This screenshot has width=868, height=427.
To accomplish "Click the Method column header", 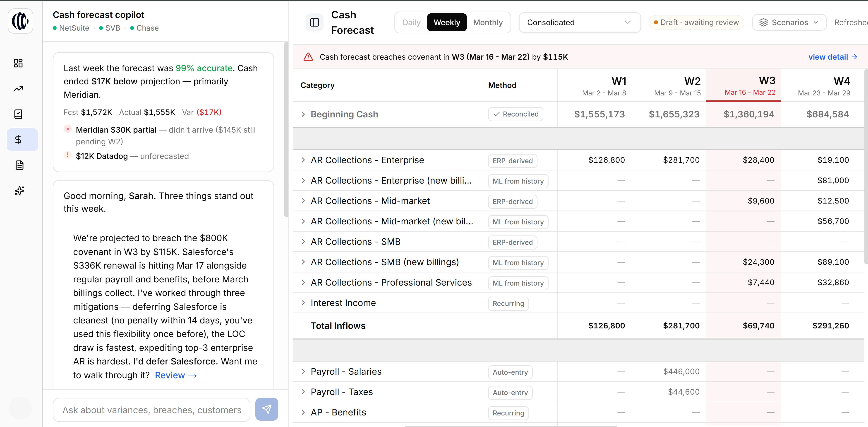I will pos(502,85).
